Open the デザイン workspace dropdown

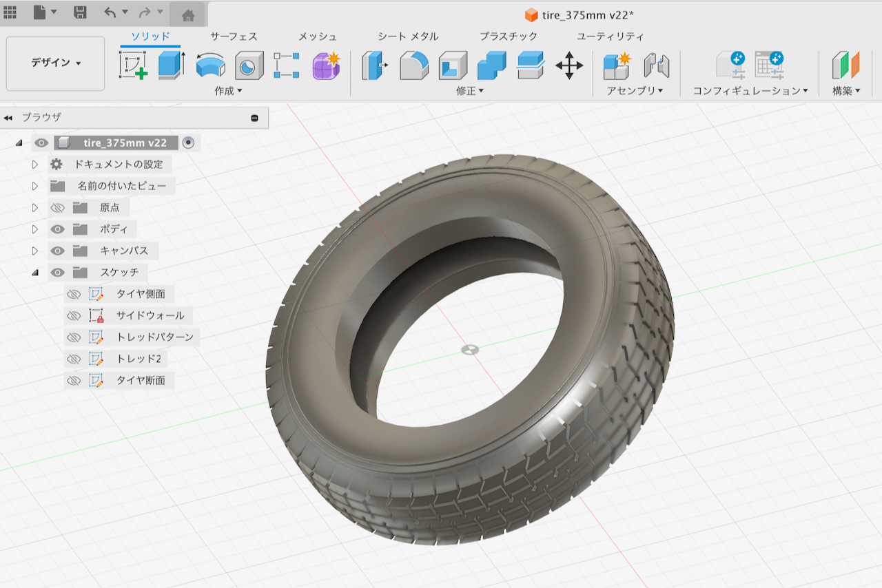click(x=56, y=63)
